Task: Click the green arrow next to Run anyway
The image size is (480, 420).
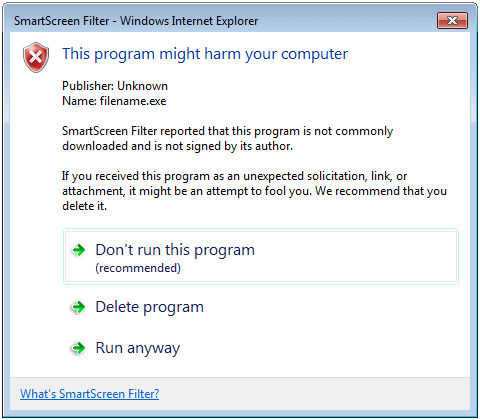Action: tap(79, 348)
